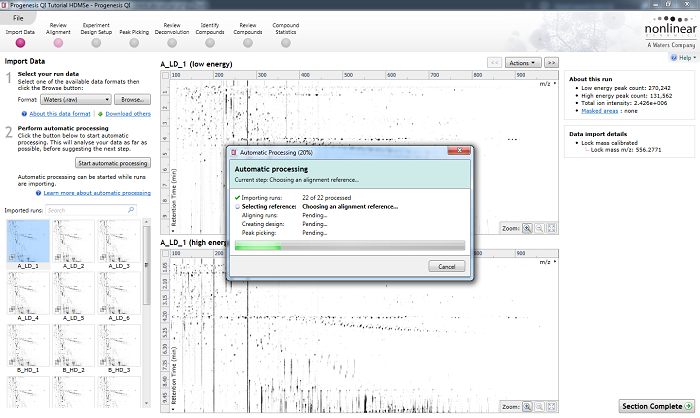This screenshot has height=418, width=700.
Task: Open the Actions dropdown
Action: click(x=523, y=63)
